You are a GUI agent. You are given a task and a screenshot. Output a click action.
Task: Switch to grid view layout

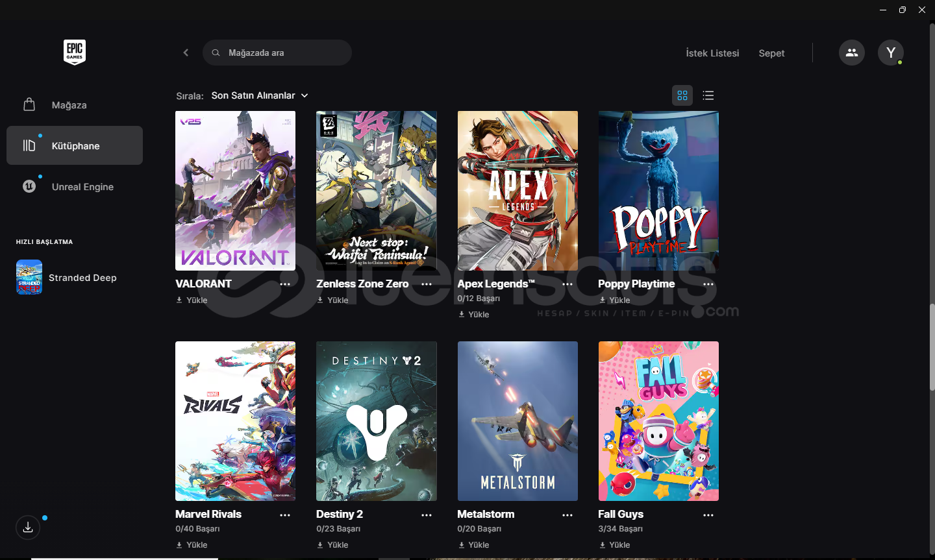click(x=682, y=95)
